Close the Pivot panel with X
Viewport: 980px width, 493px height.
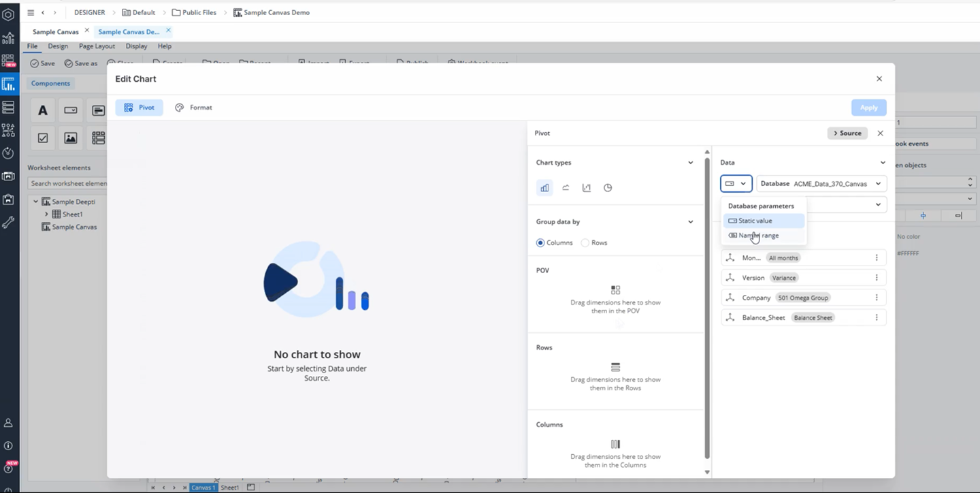pyautogui.click(x=880, y=133)
